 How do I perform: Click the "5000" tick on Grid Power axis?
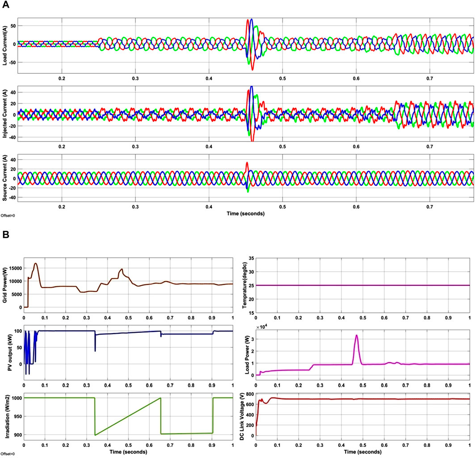[x=17, y=294]
